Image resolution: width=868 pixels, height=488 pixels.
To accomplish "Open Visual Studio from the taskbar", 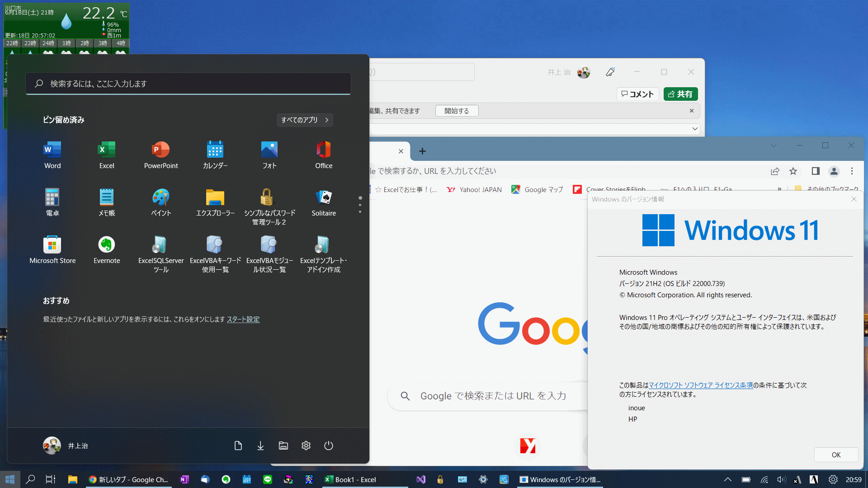I will point(421,479).
